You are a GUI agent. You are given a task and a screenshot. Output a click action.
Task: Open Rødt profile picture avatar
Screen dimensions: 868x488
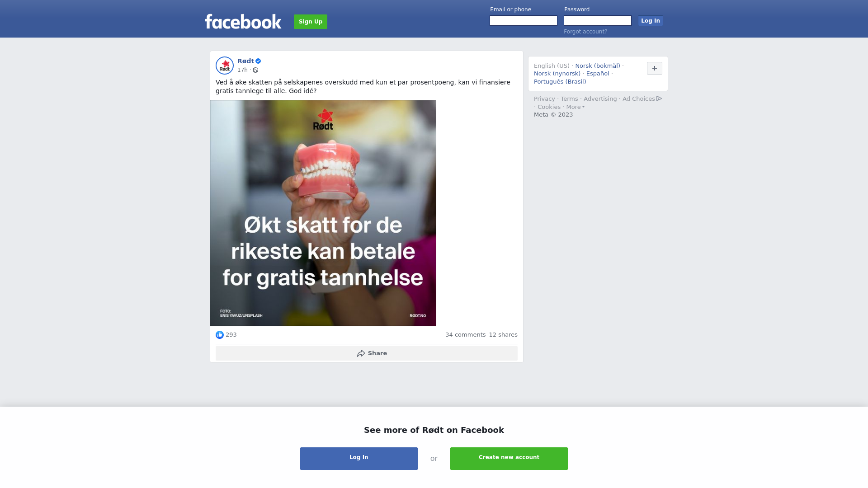pos(225,66)
